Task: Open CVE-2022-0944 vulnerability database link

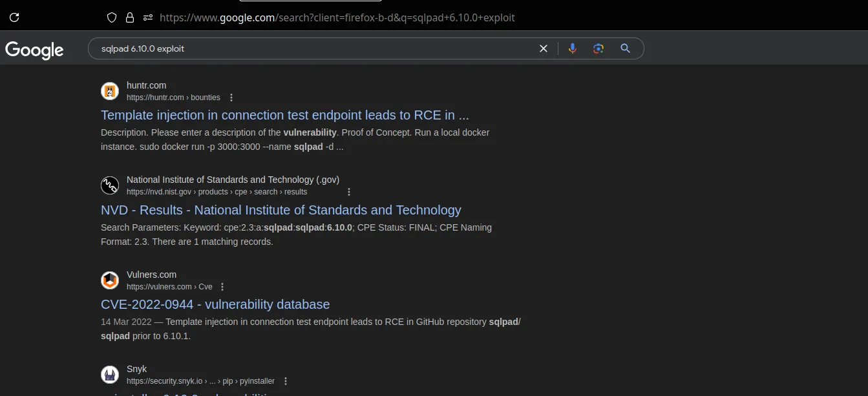Action: click(215, 304)
